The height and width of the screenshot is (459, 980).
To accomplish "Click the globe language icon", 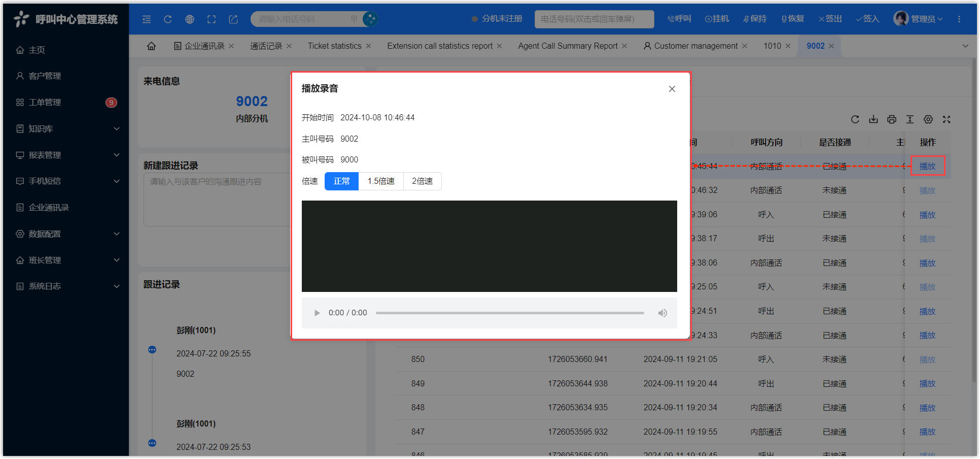I will coord(190,19).
